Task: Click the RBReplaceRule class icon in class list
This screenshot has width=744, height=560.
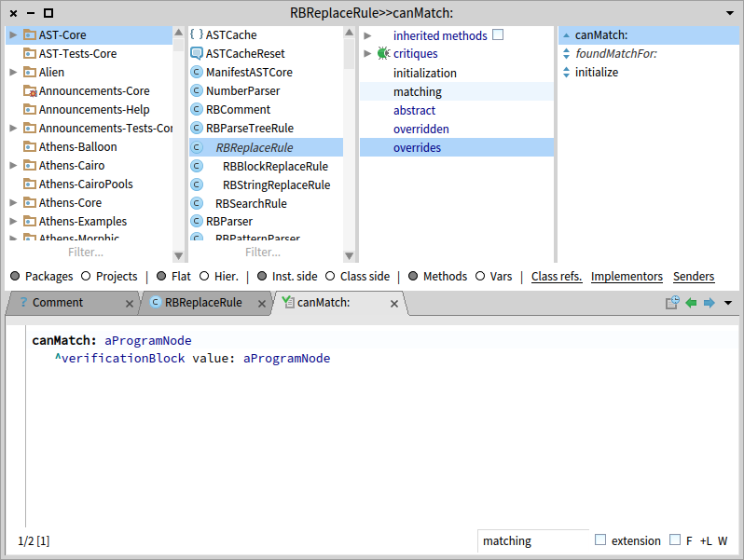Action: pyautogui.click(x=197, y=147)
